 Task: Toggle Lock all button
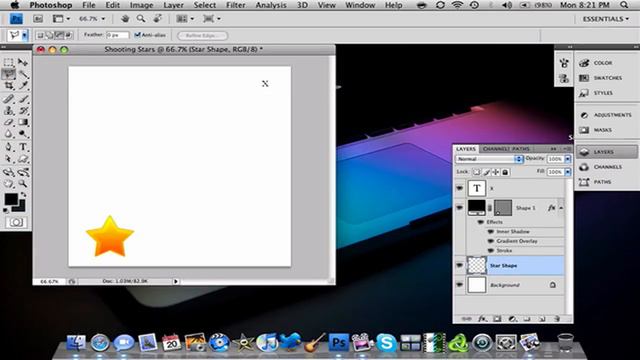(x=505, y=172)
